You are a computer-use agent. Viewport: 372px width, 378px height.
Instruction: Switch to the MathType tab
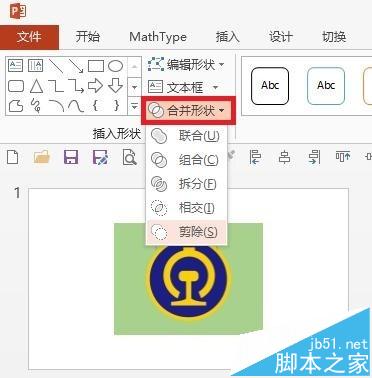158,36
